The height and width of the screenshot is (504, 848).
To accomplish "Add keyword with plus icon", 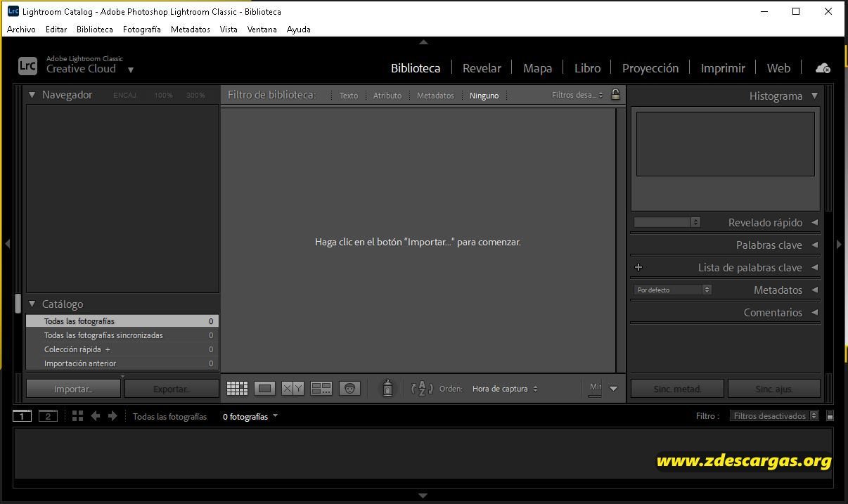I will pyautogui.click(x=638, y=267).
